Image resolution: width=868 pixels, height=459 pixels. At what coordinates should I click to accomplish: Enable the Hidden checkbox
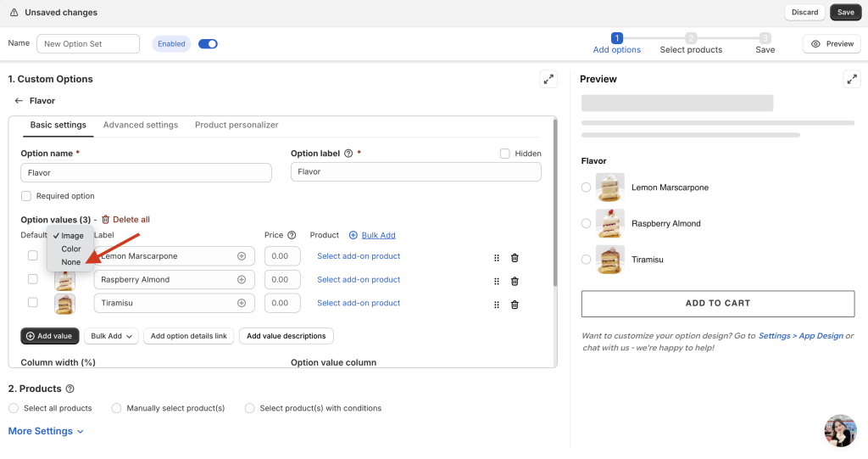pyautogui.click(x=505, y=154)
